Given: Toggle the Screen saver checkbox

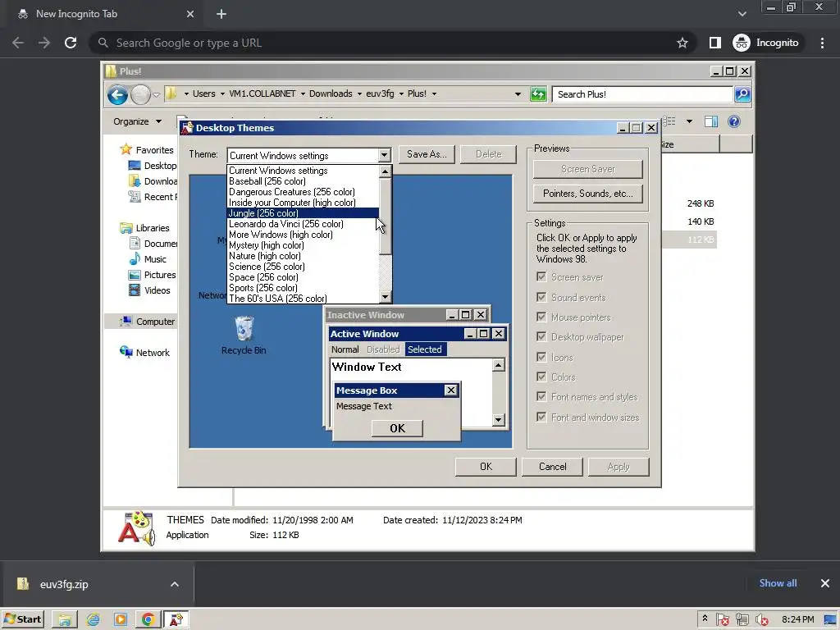Looking at the screenshot, I should tap(541, 277).
